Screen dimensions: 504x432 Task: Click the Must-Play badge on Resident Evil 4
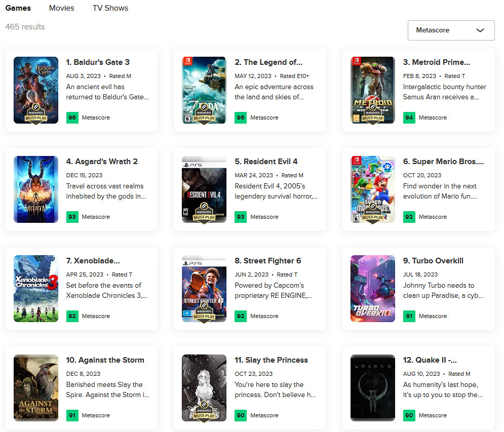tap(204, 214)
